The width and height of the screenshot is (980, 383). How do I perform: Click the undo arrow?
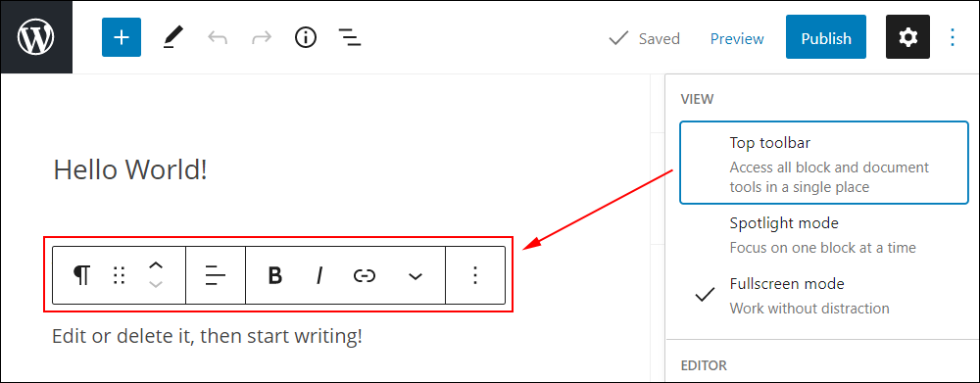click(x=218, y=38)
